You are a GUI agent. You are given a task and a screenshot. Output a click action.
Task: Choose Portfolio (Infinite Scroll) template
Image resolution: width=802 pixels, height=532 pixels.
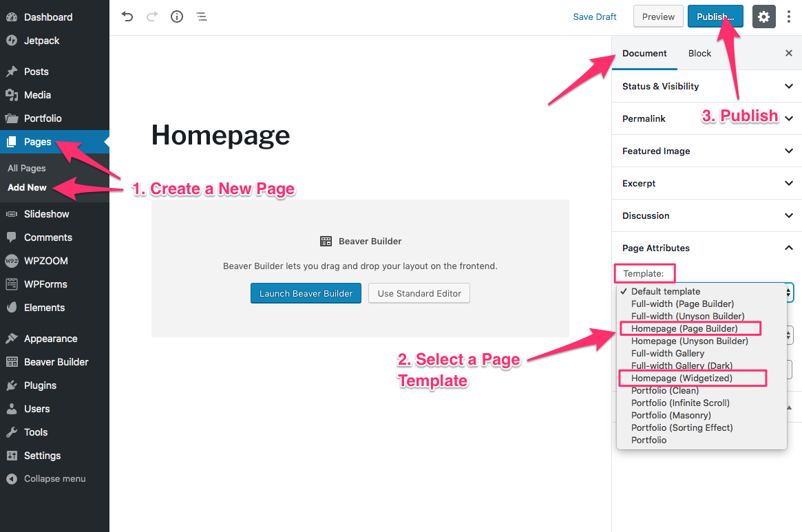(701, 403)
